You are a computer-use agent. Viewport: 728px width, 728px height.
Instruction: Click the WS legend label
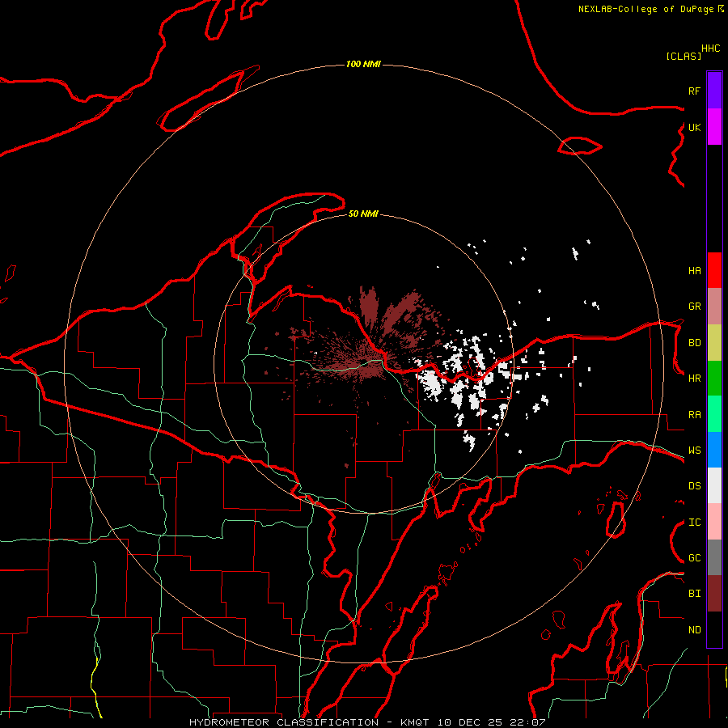point(694,450)
